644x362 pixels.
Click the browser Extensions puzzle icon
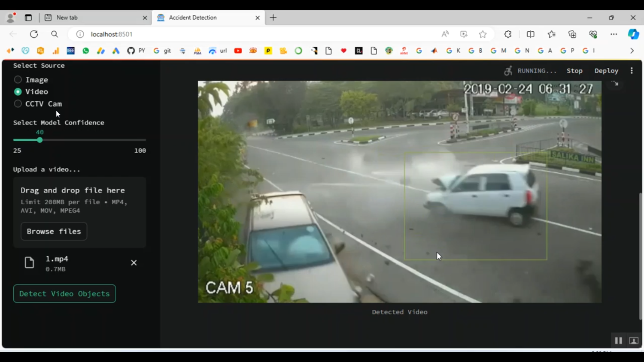[508, 34]
